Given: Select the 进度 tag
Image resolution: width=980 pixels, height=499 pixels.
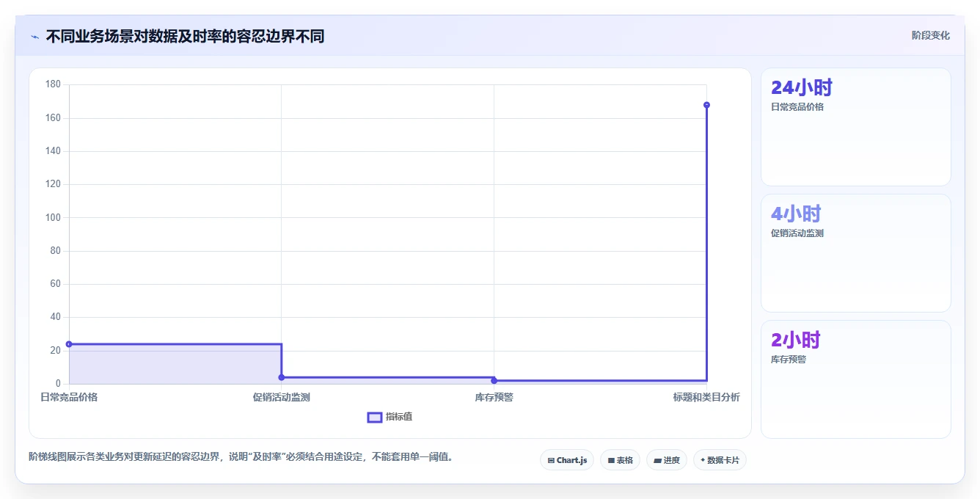Looking at the screenshot, I should (667, 460).
